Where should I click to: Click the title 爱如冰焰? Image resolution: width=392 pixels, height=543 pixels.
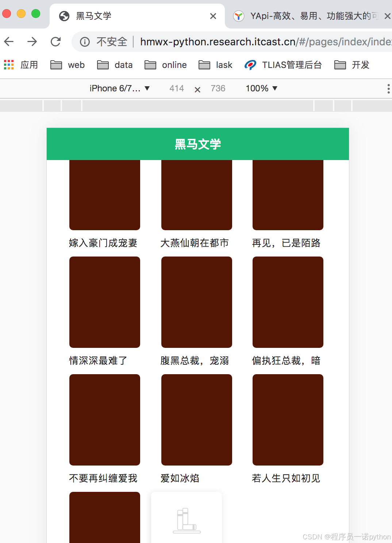coord(180,478)
